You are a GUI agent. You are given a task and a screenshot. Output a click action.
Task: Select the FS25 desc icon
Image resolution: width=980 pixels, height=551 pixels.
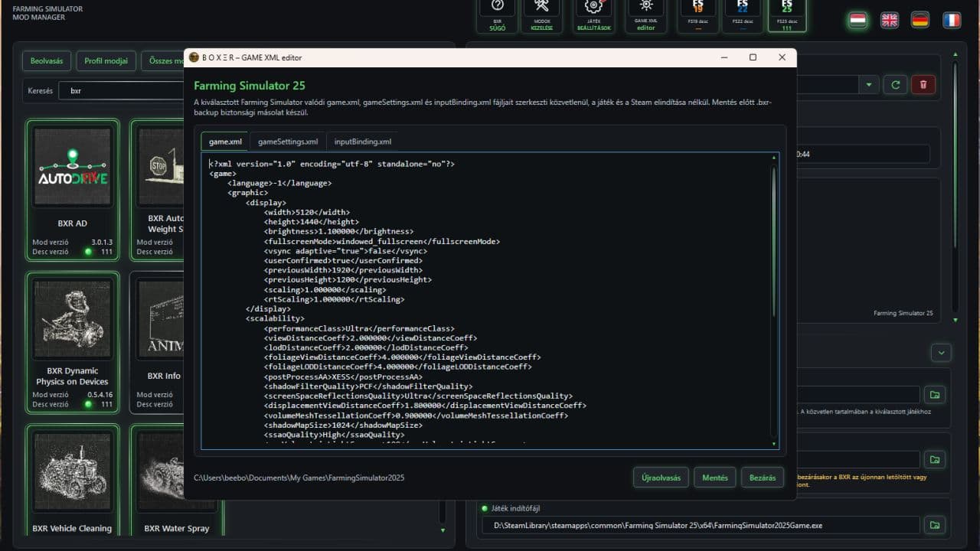(786, 15)
